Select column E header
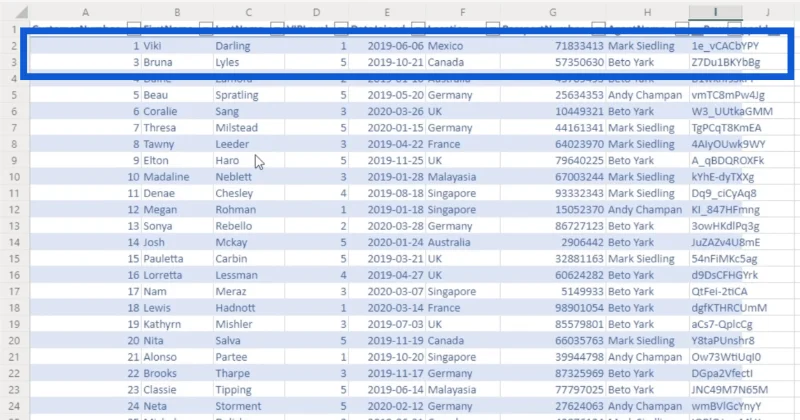 point(387,12)
